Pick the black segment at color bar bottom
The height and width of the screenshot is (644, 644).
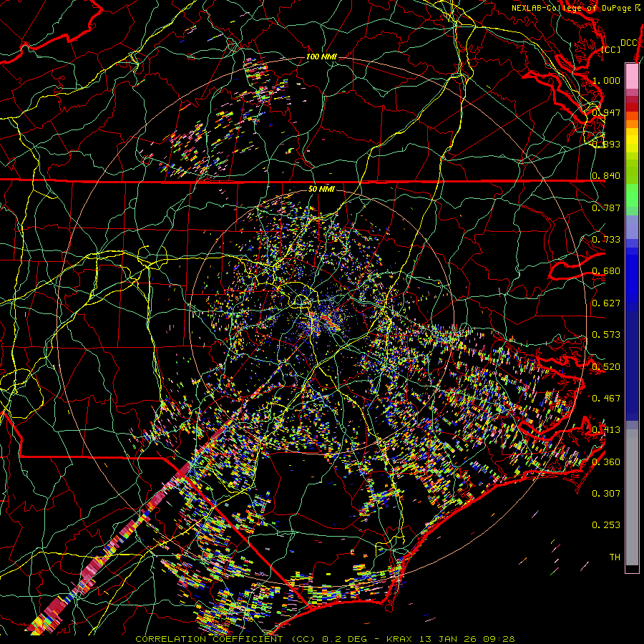632,568
